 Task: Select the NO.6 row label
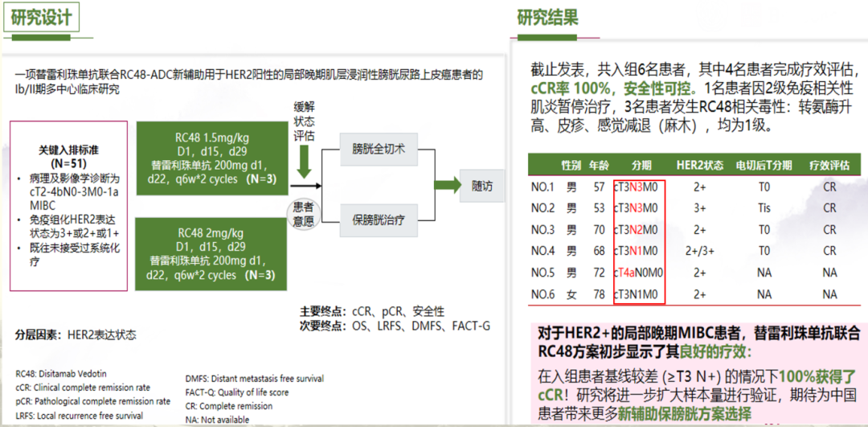pos(542,294)
